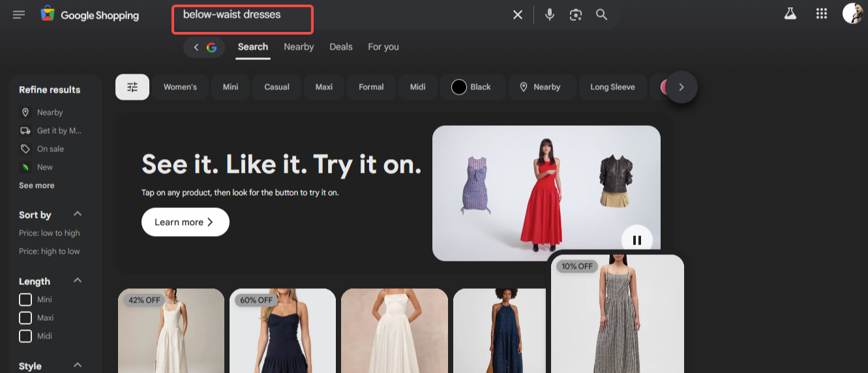Apply the Mini filter chip
The height and width of the screenshot is (373, 868).
pos(231,87)
